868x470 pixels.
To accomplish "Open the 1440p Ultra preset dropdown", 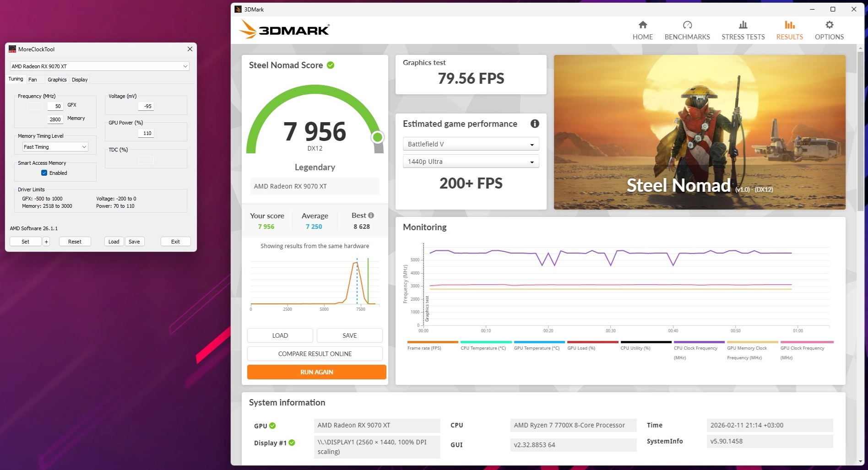I will coord(471,162).
